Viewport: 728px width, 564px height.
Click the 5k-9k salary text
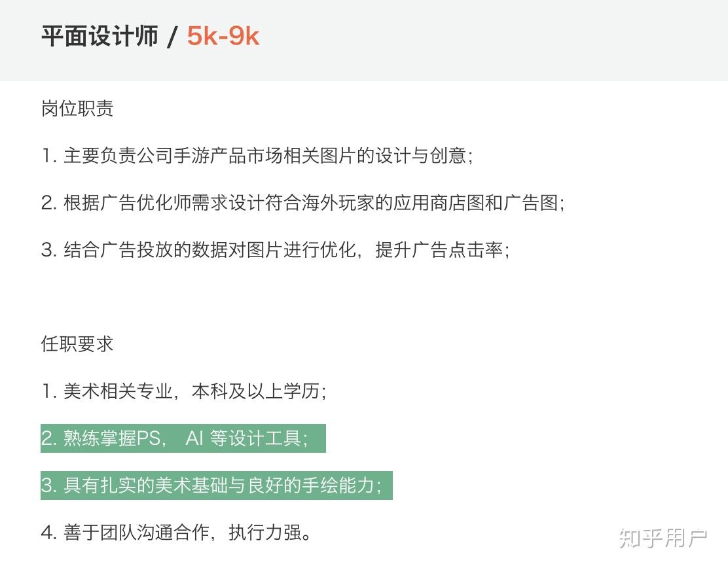click(x=223, y=36)
